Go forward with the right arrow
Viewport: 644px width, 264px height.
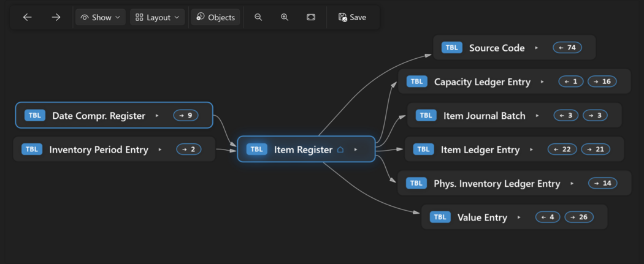coord(56,17)
